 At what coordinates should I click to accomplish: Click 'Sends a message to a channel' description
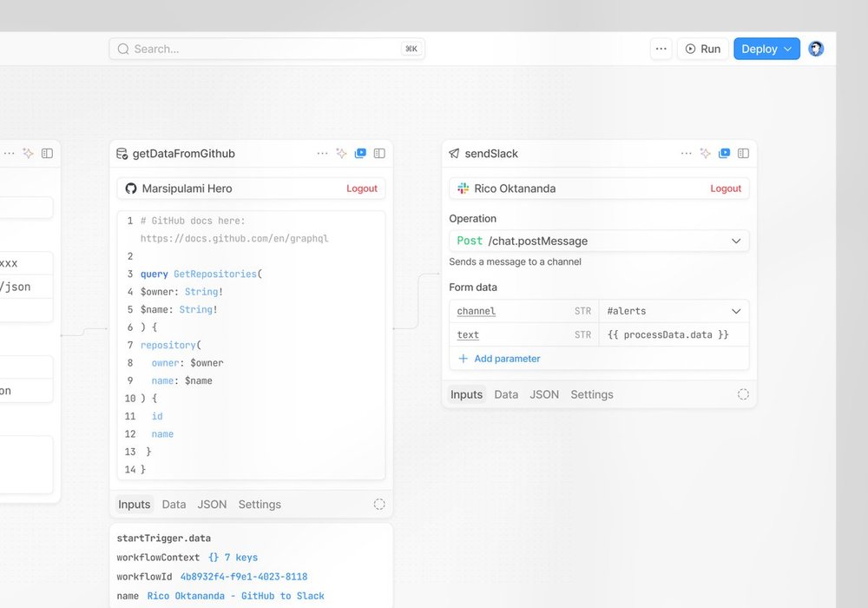pyautogui.click(x=515, y=261)
